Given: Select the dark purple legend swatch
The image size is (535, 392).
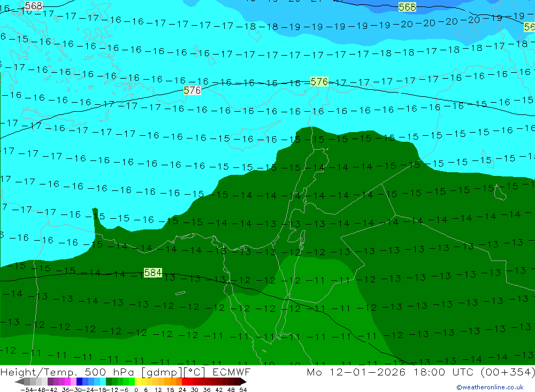Looking at the screenshot, I should tap(50, 382).
